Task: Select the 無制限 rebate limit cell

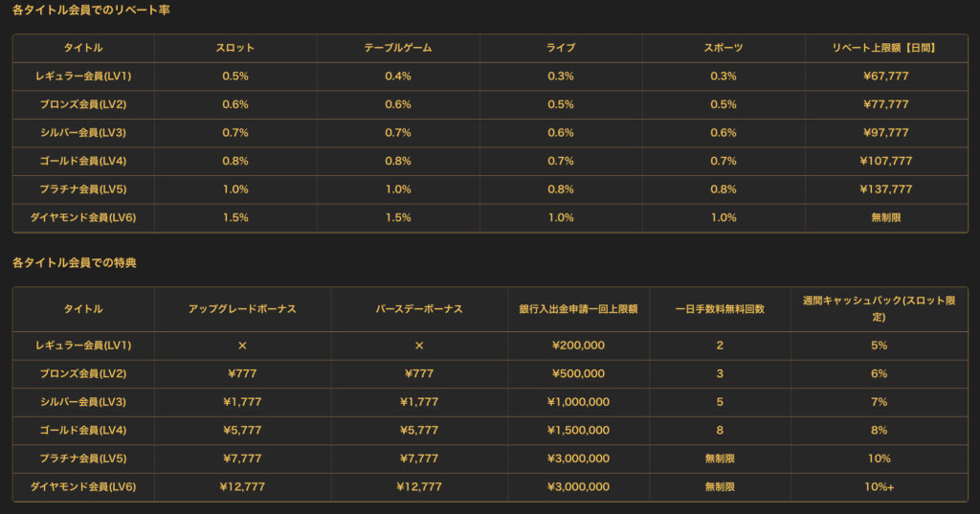Action: click(x=885, y=217)
